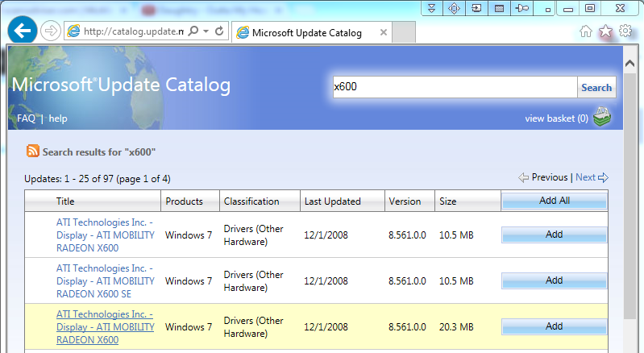This screenshot has height=353, width=644.
Task: Select the Microsoft Update Catalog tab
Action: [312, 32]
